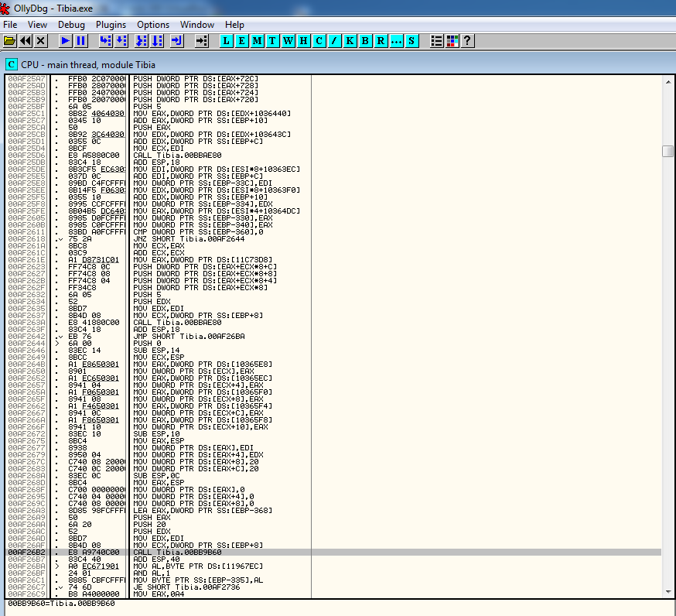This screenshot has width=676, height=616.
Task: Open the Plugins menu
Action: (x=111, y=25)
